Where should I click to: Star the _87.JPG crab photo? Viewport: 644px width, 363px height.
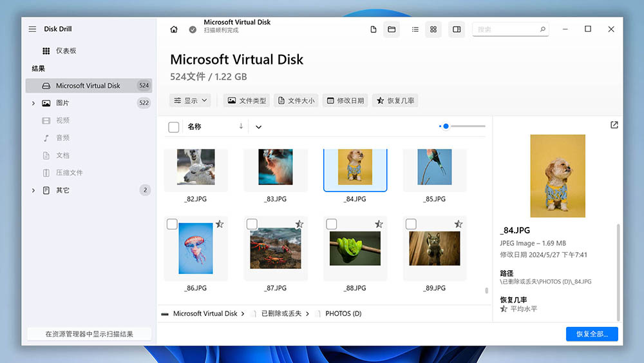pos(299,224)
